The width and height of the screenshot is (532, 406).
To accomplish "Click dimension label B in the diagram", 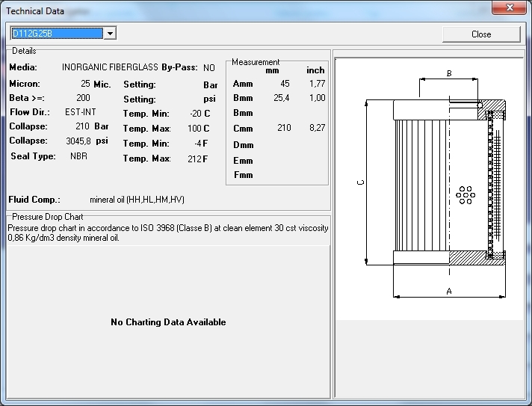I will click(449, 73).
